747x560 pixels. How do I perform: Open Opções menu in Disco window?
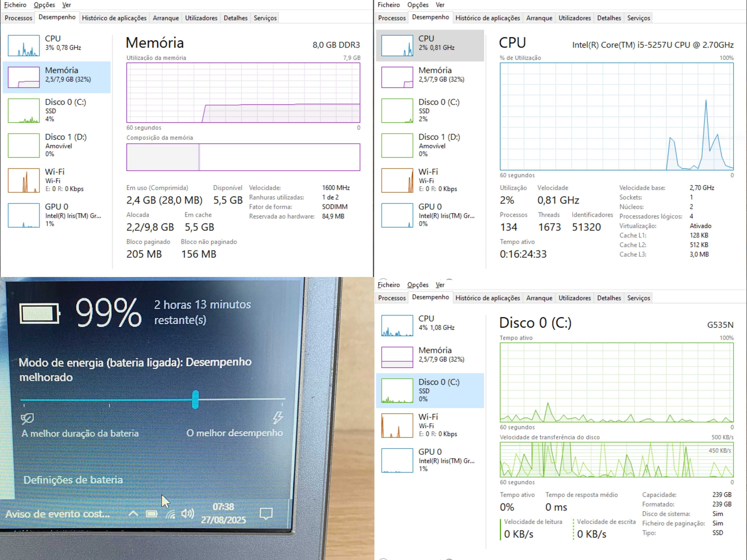click(x=418, y=285)
